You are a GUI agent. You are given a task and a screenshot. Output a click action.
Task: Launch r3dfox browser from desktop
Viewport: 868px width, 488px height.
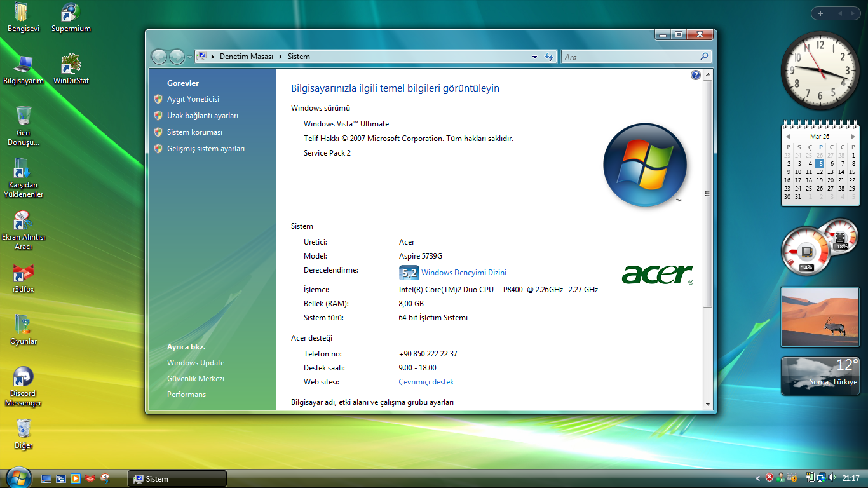click(x=24, y=278)
